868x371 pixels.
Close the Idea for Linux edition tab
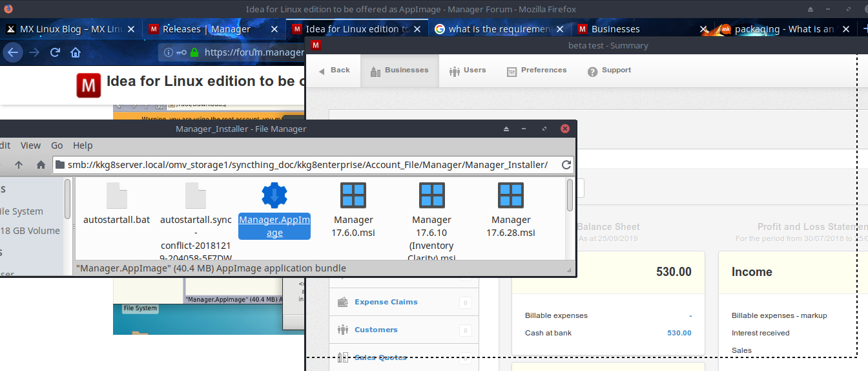417,29
